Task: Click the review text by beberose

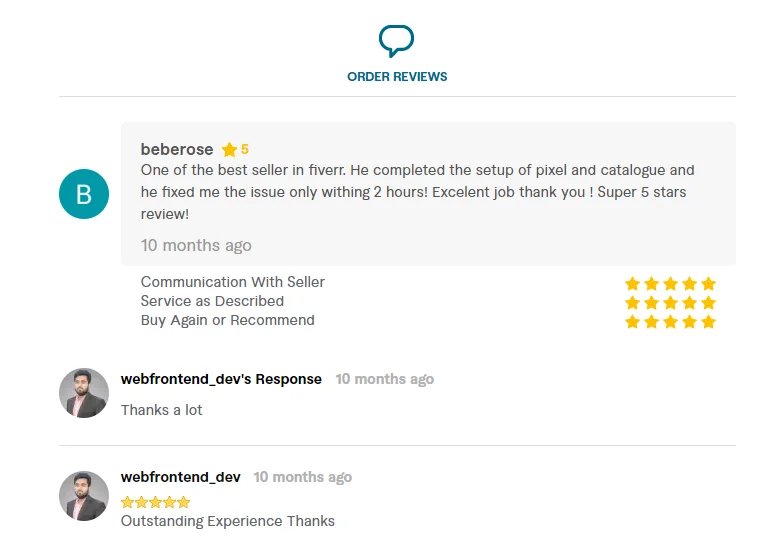Action: (418, 191)
